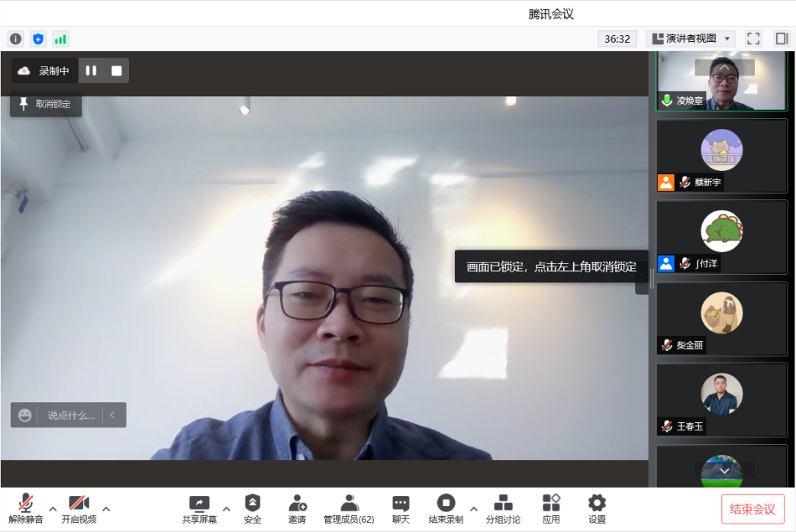Enter full screen mode
This screenshot has height=532, width=796.
pos(753,39)
